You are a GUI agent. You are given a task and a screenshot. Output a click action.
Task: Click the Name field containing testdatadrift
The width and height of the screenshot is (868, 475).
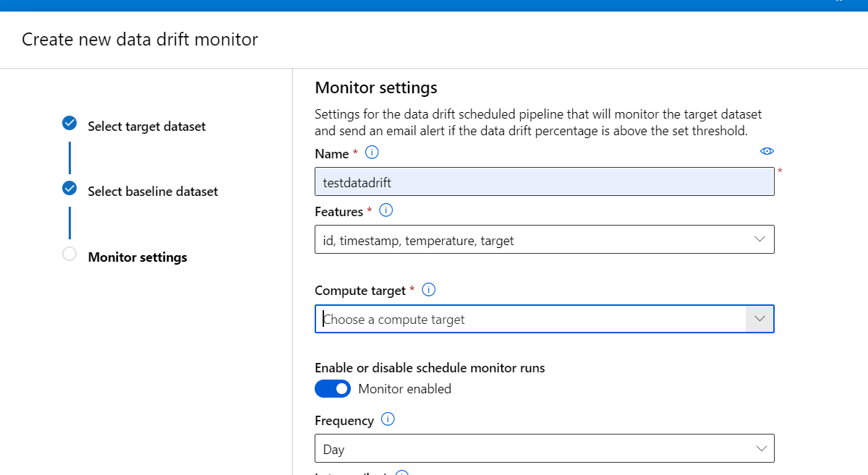pos(544,182)
